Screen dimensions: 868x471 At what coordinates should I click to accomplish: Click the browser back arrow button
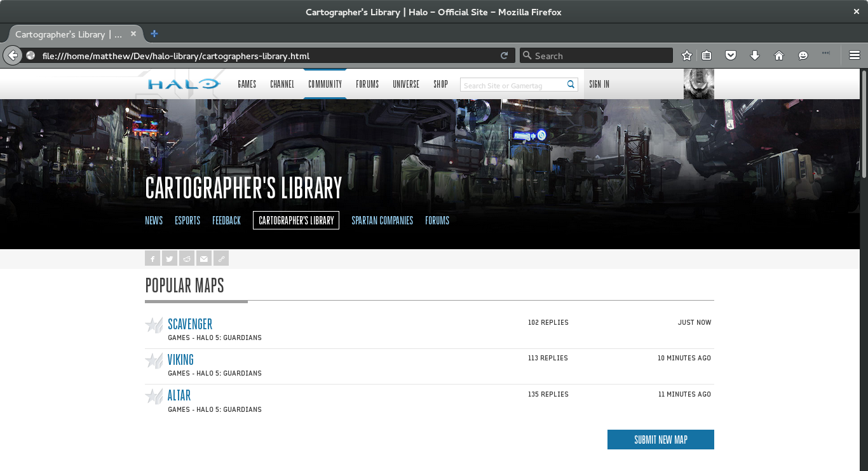tap(12, 55)
